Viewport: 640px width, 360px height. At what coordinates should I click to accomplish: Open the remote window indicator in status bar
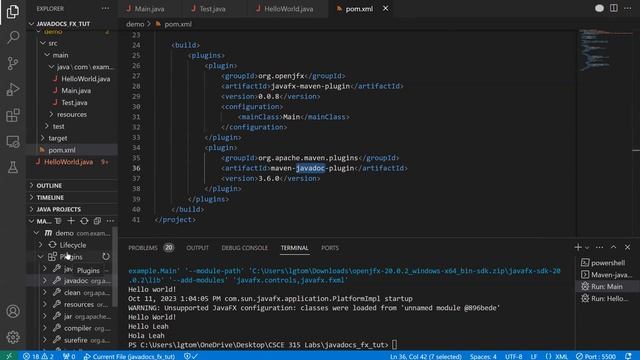point(9,356)
